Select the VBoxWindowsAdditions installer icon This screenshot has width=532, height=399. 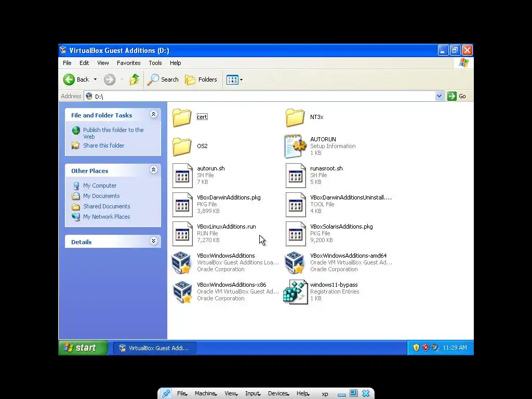[181, 262]
